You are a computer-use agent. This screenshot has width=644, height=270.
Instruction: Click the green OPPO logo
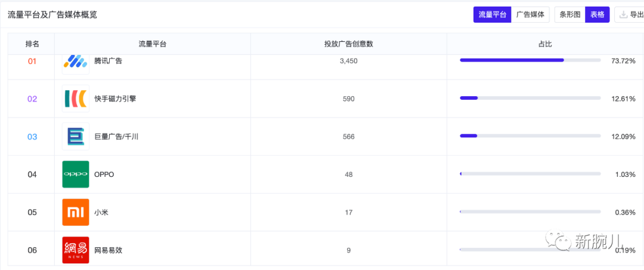click(76, 174)
